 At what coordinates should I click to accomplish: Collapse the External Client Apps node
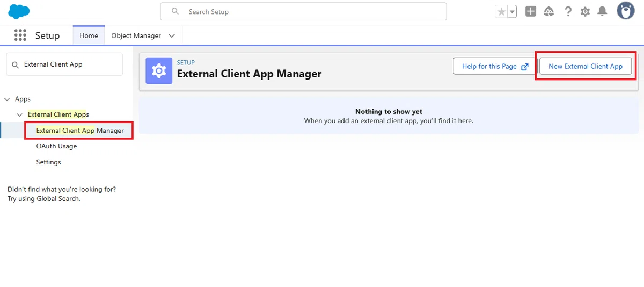20,114
